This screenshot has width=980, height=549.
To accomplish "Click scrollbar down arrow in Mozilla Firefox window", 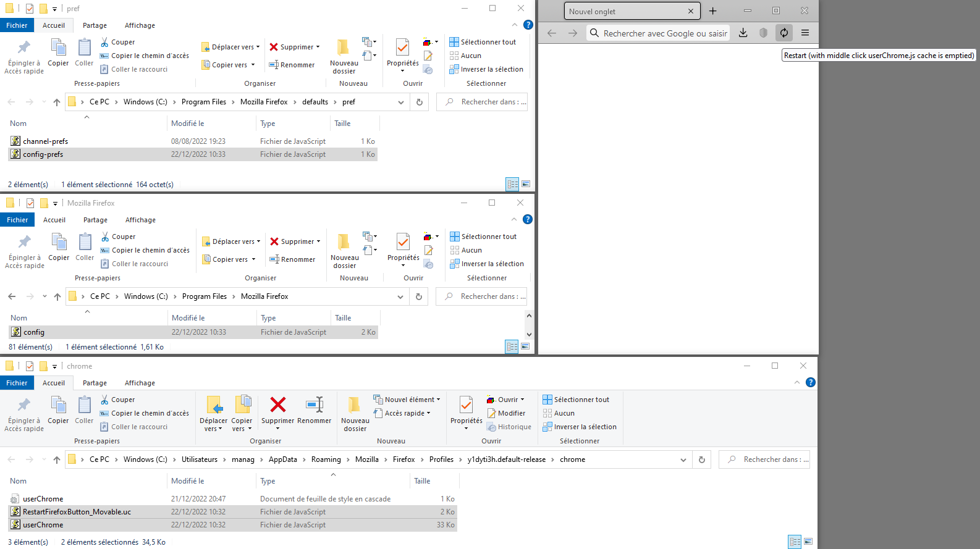I will coord(529,335).
